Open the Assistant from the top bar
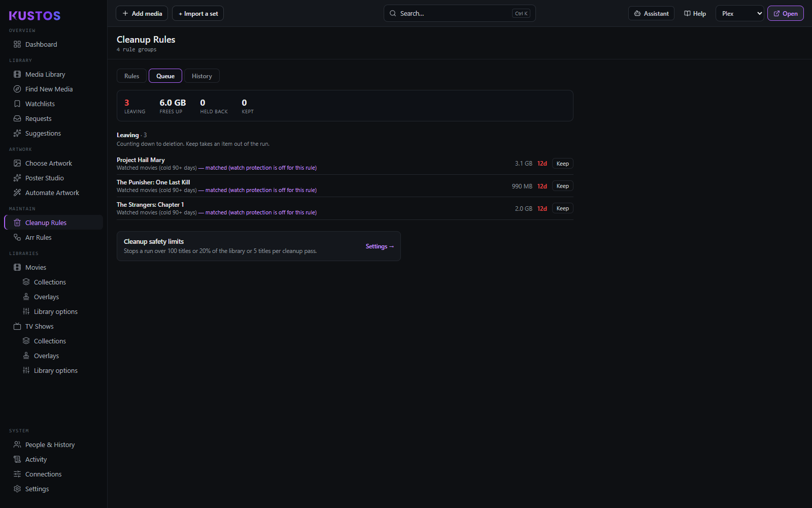 (651, 14)
